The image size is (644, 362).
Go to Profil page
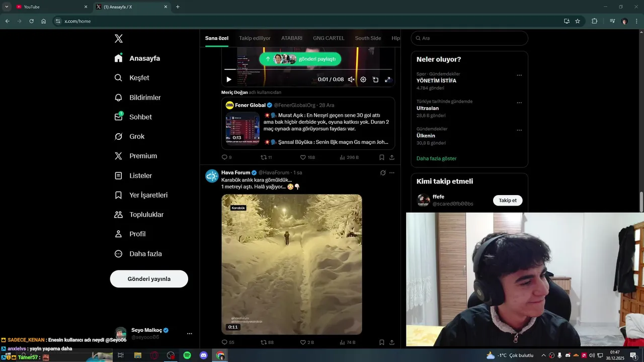pos(130,234)
